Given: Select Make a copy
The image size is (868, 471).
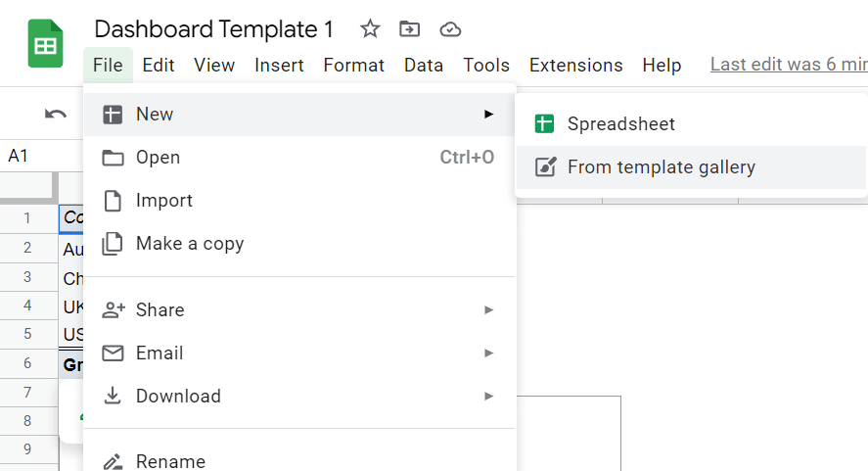Looking at the screenshot, I should click(x=299, y=244).
